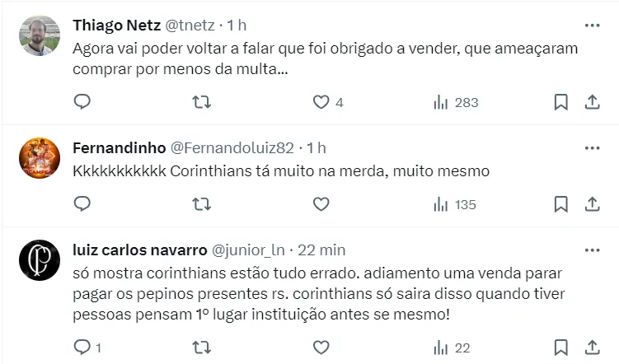Repost Thiago Netz's tweet

click(201, 102)
